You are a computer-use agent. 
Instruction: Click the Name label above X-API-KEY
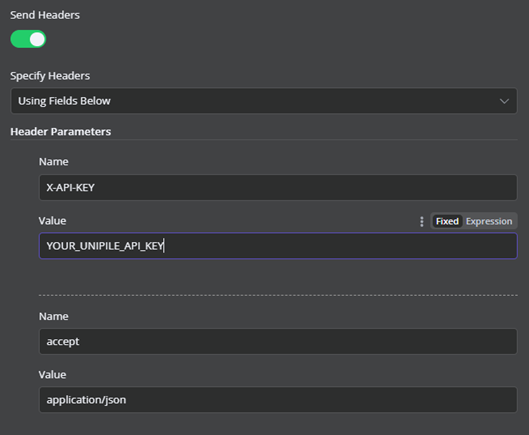54,162
